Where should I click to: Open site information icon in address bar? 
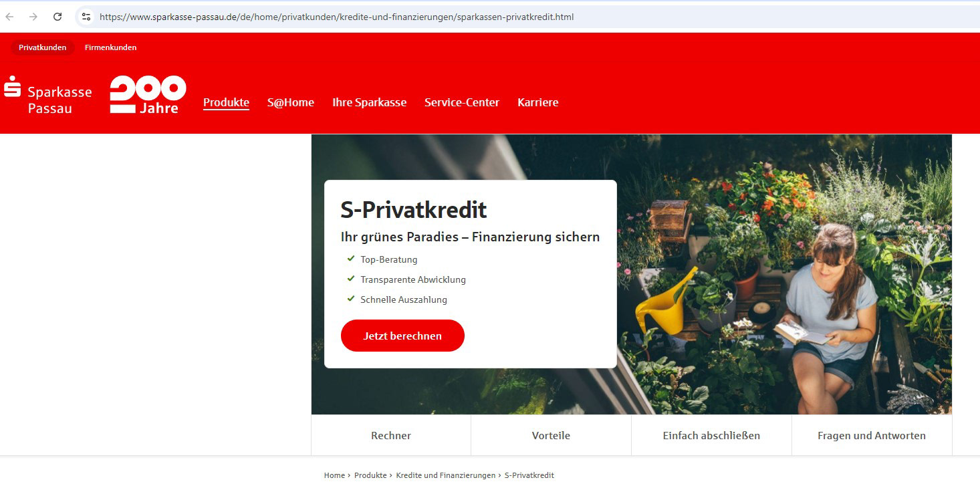tap(86, 17)
